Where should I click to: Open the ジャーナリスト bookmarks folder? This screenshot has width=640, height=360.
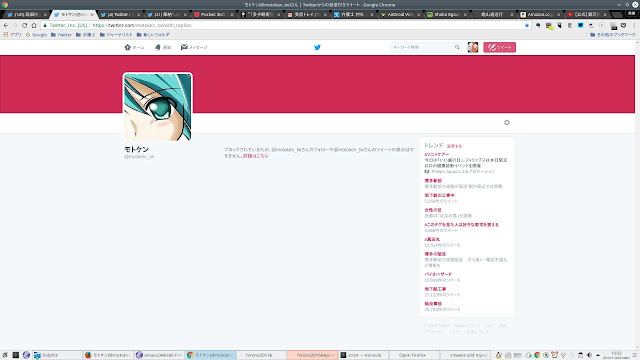coord(116,35)
